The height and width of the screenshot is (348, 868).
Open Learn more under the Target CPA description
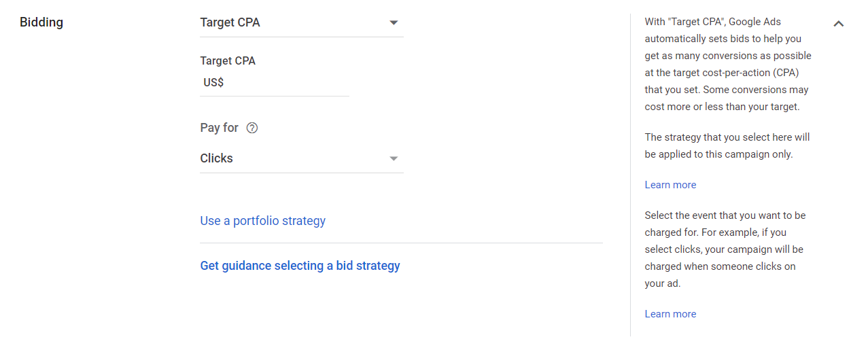click(x=670, y=185)
